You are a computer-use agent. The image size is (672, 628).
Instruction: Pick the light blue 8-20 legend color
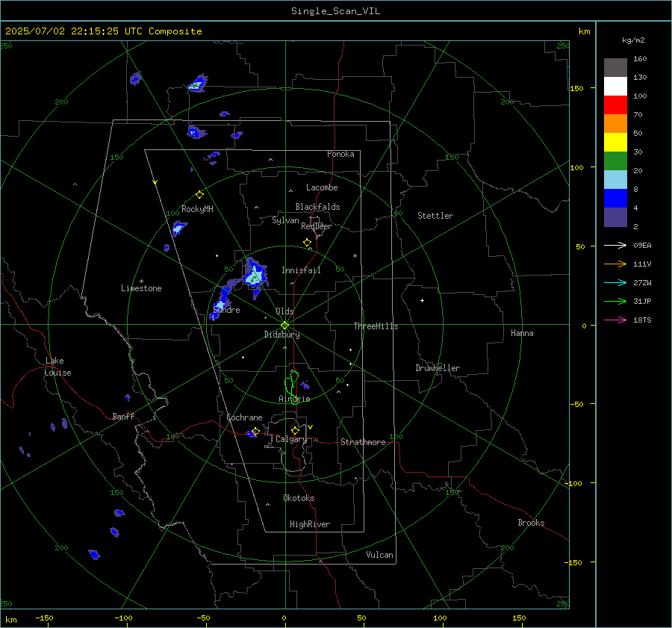coord(615,180)
